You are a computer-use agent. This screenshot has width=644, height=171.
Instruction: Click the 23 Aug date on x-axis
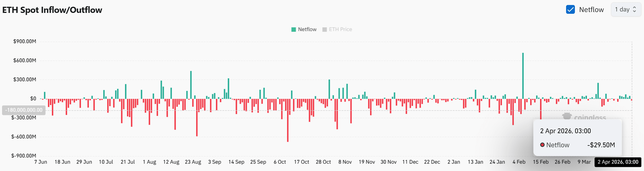(193, 162)
